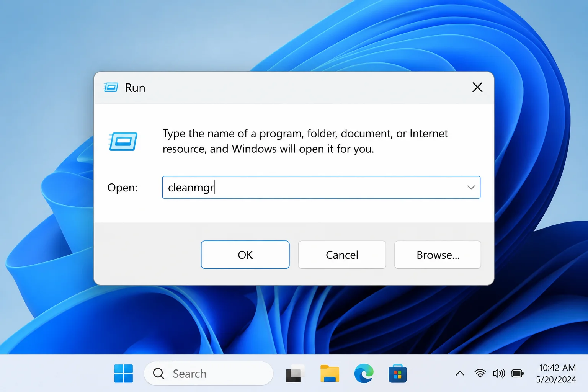Click the Search magnifier icon in taskbar
The height and width of the screenshot is (392, 588).
(158, 373)
